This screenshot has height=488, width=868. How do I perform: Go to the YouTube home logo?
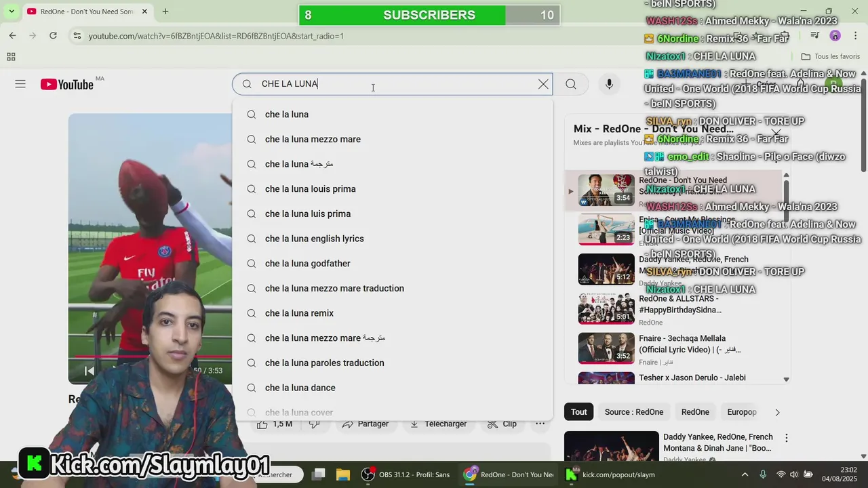pyautogui.click(x=66, y=84)
